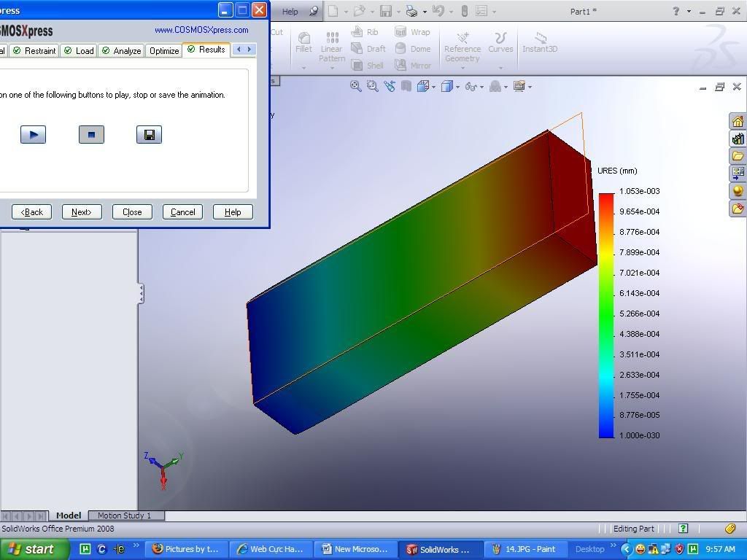This screenshot has height=560, width=747.
Task: Open the Appearances sphere icon in side panel
Action: [x=738, y=191]
